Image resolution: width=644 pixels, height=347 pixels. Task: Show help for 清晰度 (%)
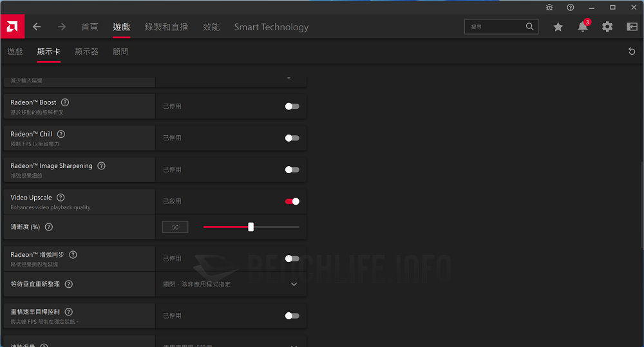click(48, 227)
